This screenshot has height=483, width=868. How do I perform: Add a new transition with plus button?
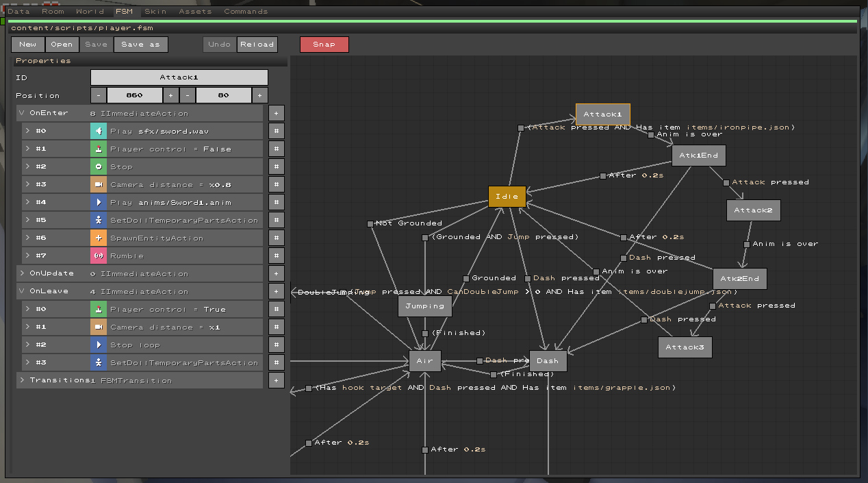277,380
